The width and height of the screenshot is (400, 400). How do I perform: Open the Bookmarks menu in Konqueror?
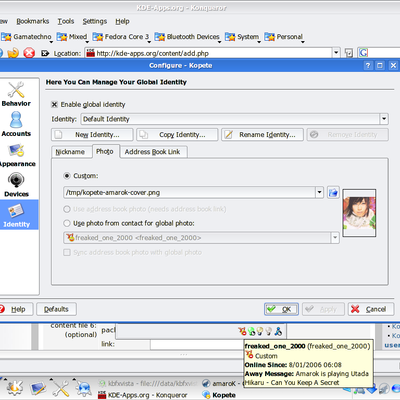coord(33,21)
